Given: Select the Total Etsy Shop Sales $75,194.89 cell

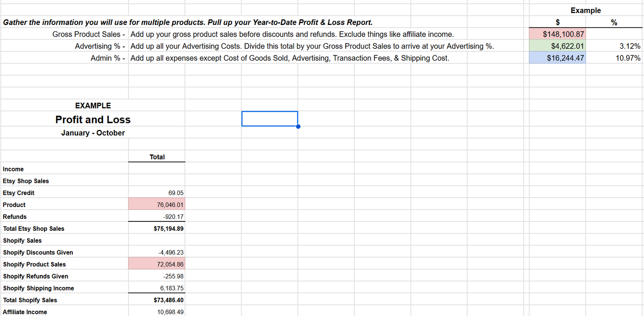Looking at the screenshot, I should [156, 228].
